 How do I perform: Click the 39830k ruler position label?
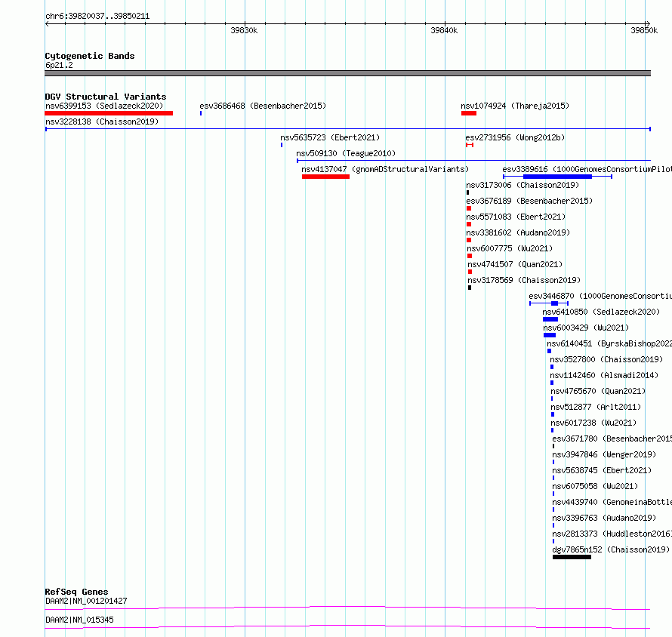pos(245,30)
